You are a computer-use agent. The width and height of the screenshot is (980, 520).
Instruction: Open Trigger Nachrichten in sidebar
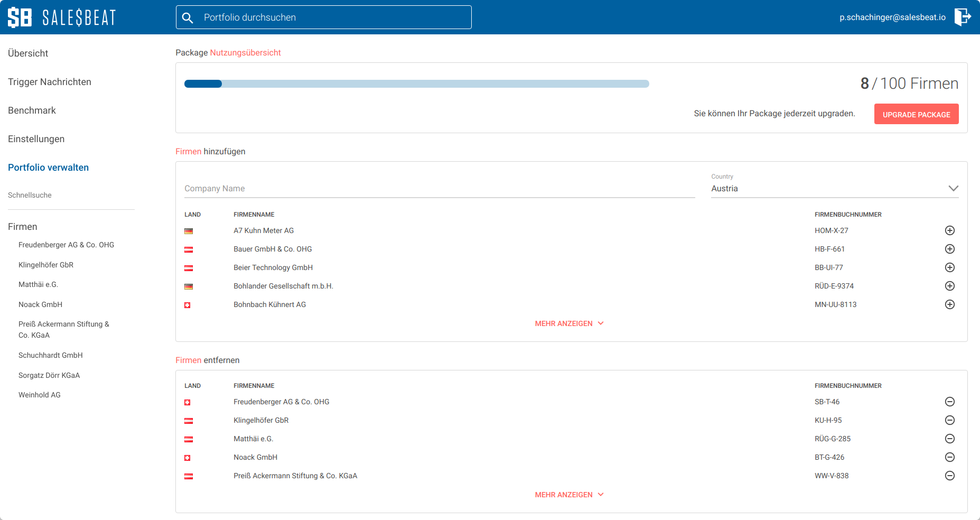click(50, 82)
